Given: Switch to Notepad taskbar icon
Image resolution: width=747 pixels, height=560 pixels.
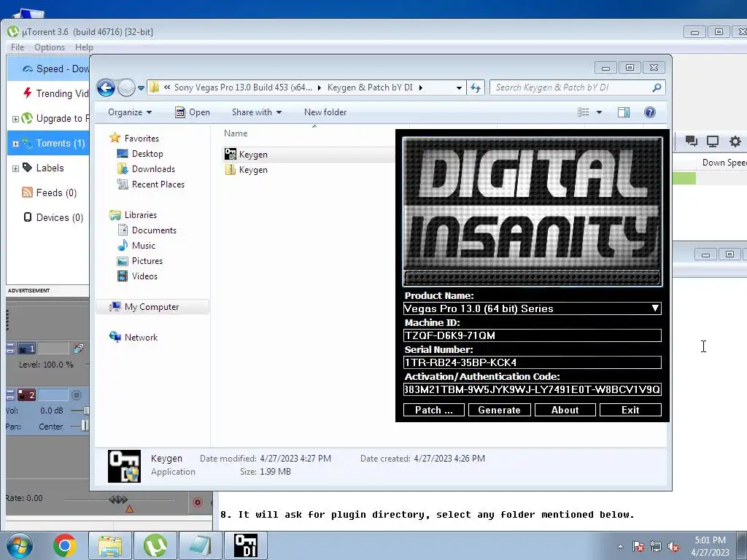Looking at the screenshot, I should pos(201,545).
